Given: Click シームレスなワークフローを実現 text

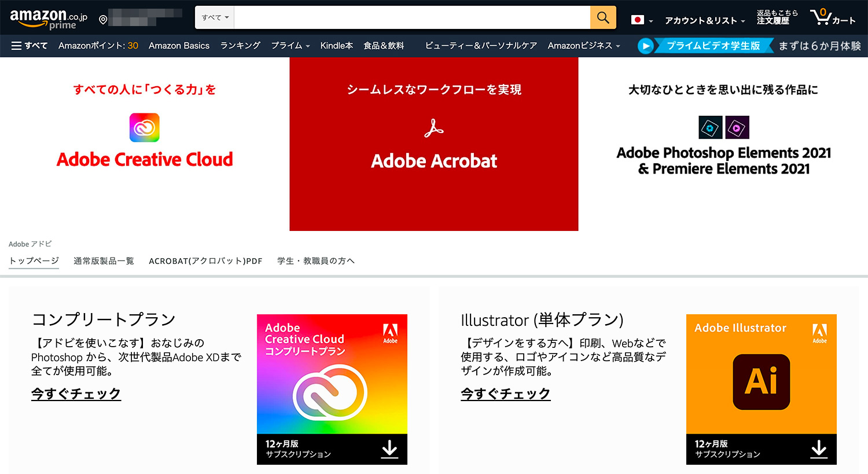Looking at the screenshot, I should click(434, 89).
